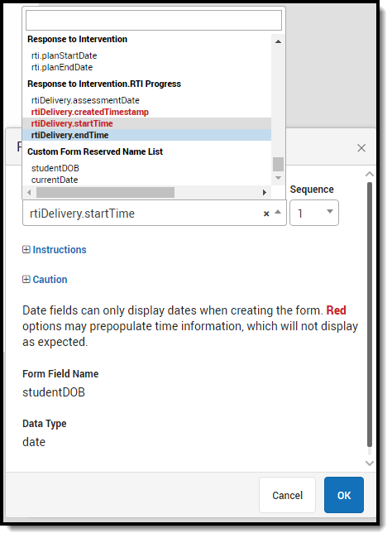
Task: Click the Cancel button
Action: 288,495
